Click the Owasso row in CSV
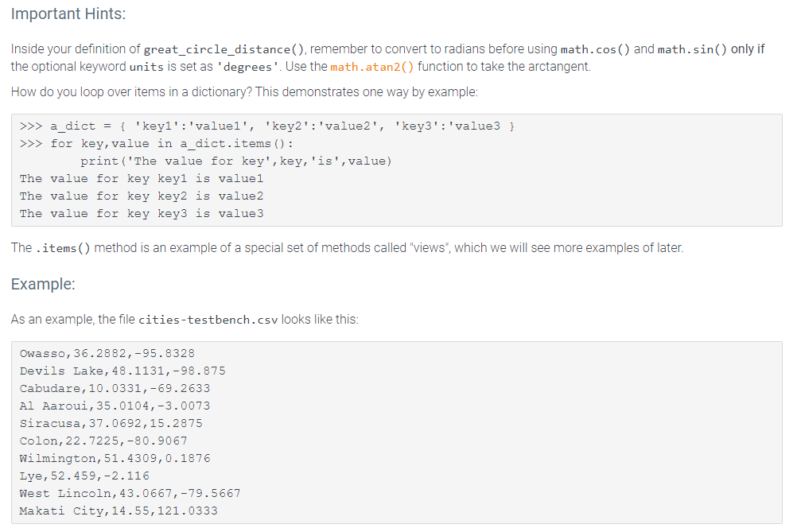This screenshot has width=797, height=532. click(107, 354)
